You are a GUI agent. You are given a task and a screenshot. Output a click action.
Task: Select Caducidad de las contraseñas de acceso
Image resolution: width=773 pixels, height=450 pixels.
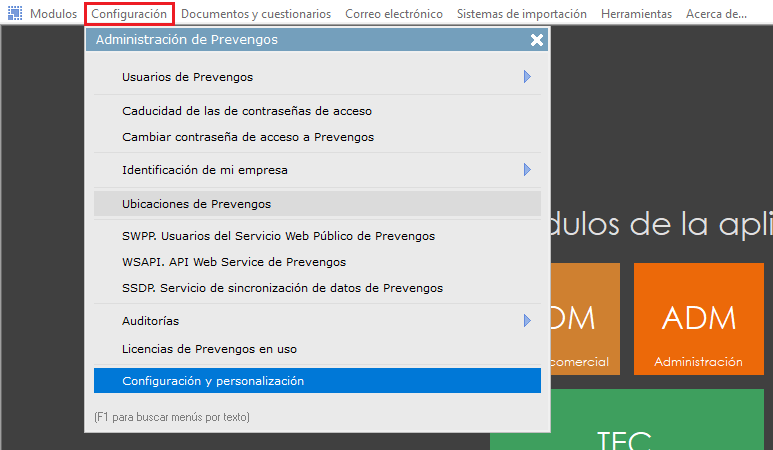(246, 111)
